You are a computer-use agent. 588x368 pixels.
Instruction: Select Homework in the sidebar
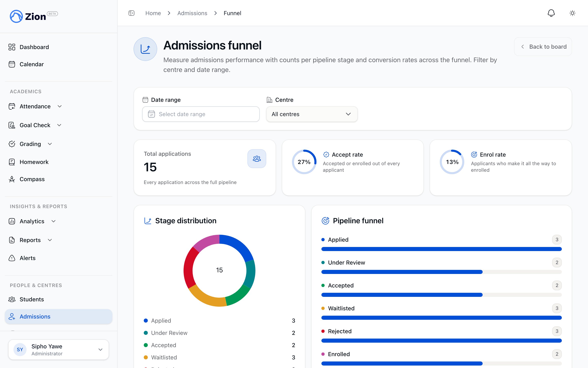pos(59,162)
